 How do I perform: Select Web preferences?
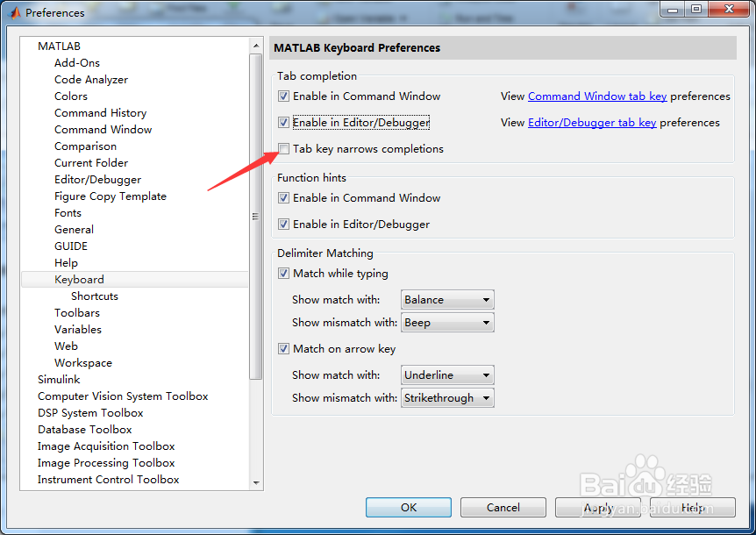point(66,346)
